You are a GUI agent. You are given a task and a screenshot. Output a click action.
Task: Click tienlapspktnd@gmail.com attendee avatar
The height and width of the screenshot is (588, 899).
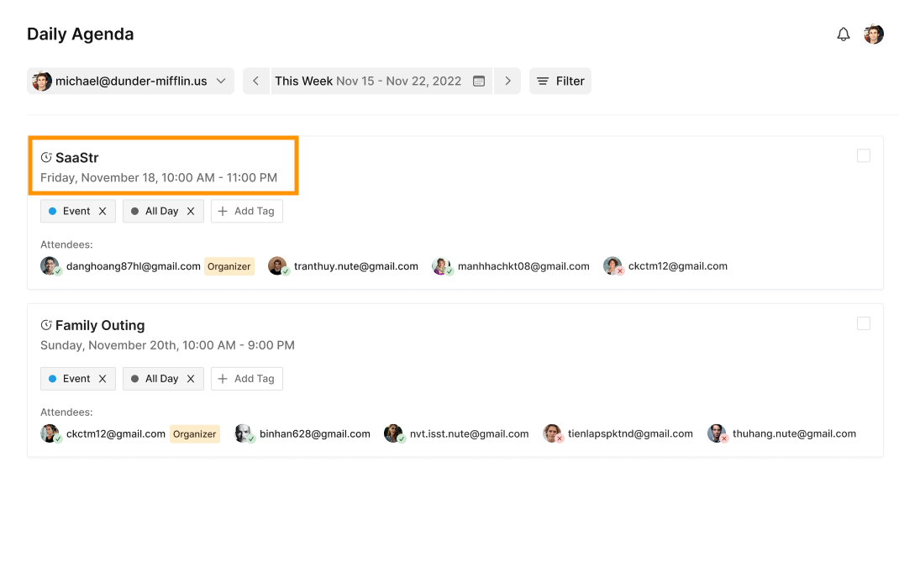[x=552, y=433]
